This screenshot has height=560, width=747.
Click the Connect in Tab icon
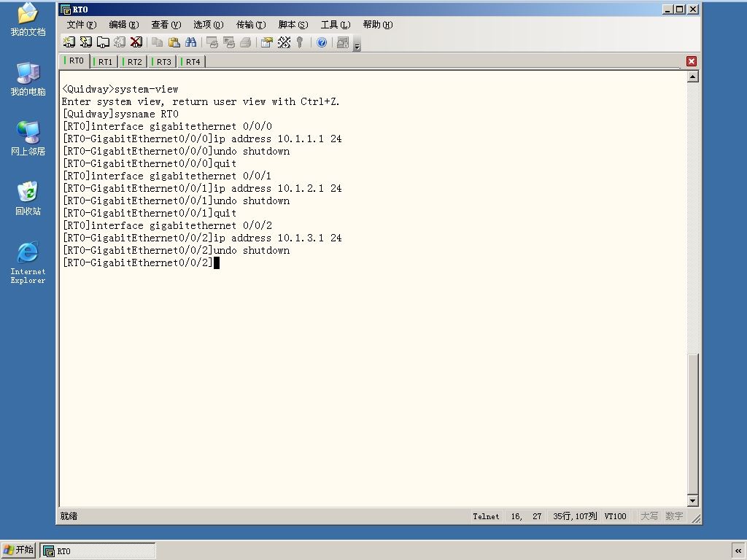pyautogui.click(x=103, y=42)
